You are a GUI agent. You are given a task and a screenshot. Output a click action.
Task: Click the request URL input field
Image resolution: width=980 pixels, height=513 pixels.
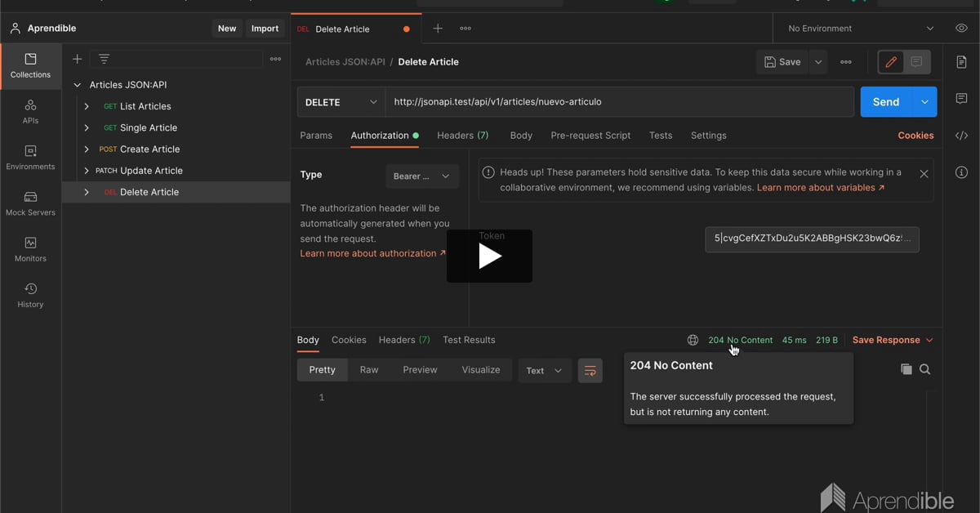coord(619,102)
